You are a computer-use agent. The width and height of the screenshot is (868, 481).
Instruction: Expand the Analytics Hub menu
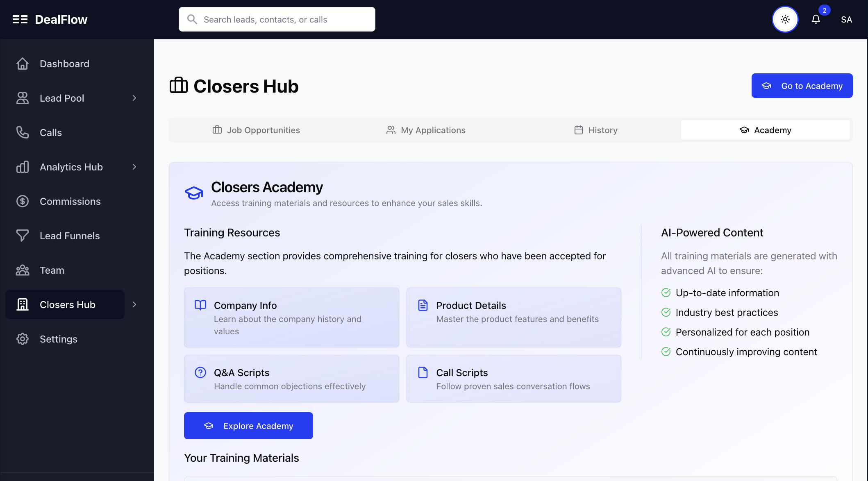tap(134, 167)
